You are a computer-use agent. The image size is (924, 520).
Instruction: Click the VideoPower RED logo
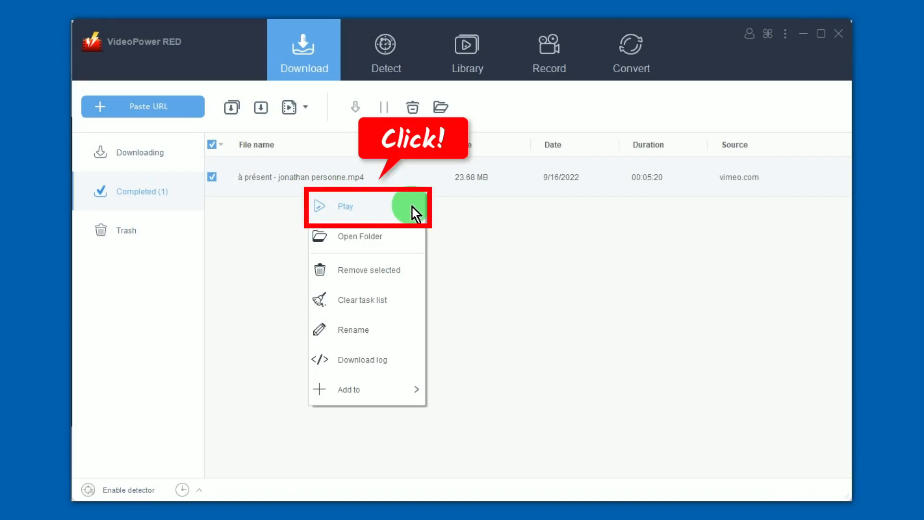(92, 41)
